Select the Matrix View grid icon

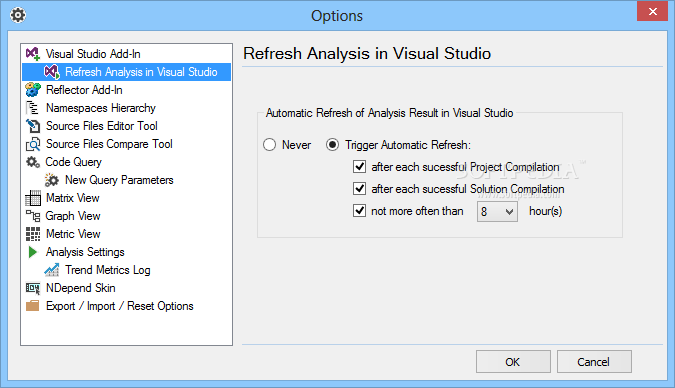[33, 198]
